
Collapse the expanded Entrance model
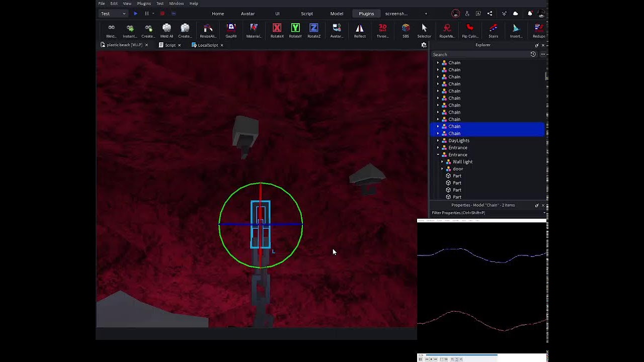(438, 155)
